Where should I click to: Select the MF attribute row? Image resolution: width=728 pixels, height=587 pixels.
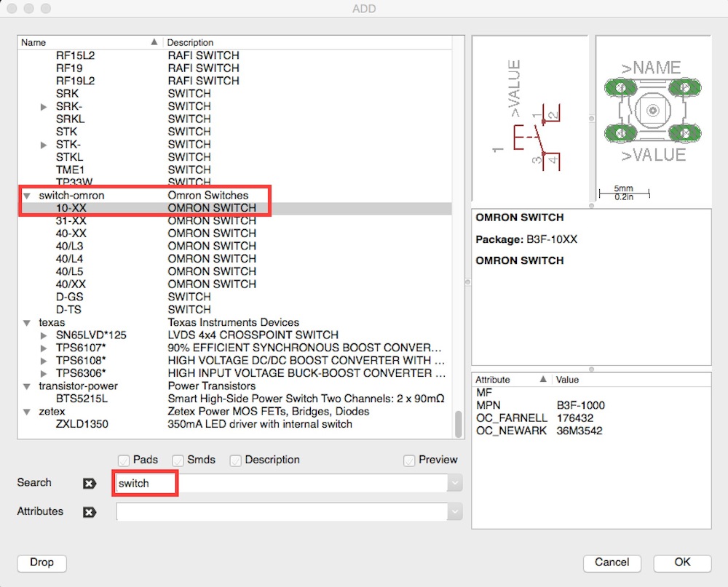click(x=591, y=393)
